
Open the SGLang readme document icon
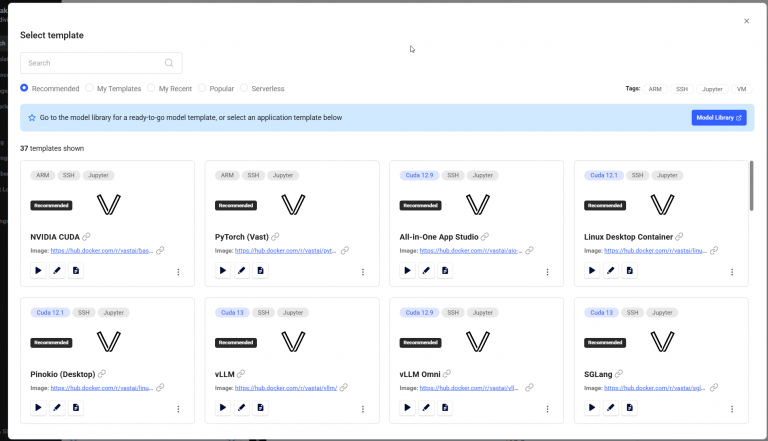pyautogui.click(x=629, y=408)
